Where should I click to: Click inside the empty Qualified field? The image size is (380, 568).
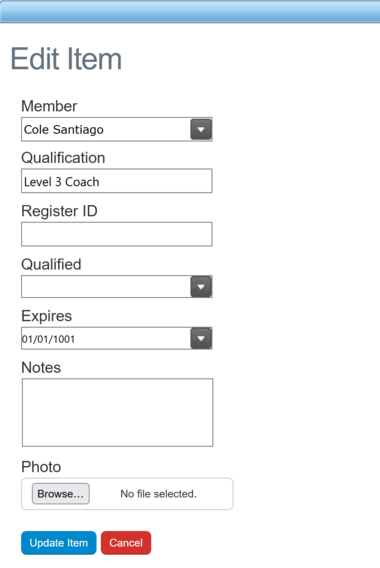pos(106,287)
